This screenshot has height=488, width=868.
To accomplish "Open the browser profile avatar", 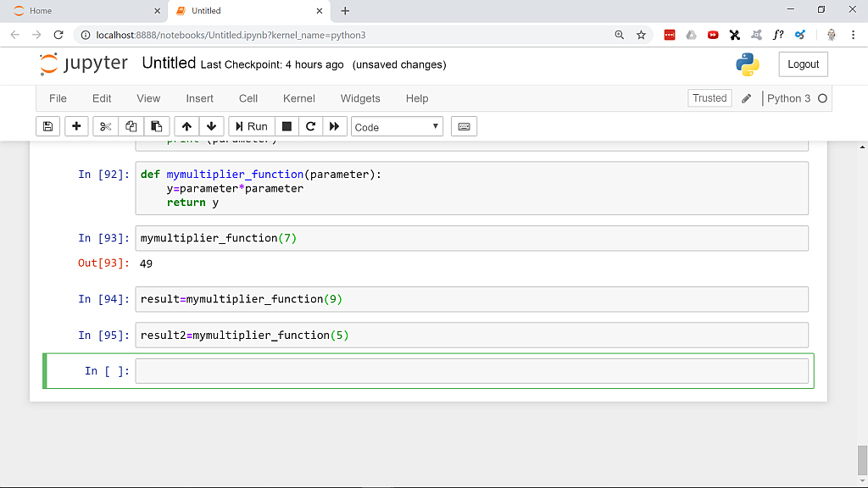I will pos(832,35).
